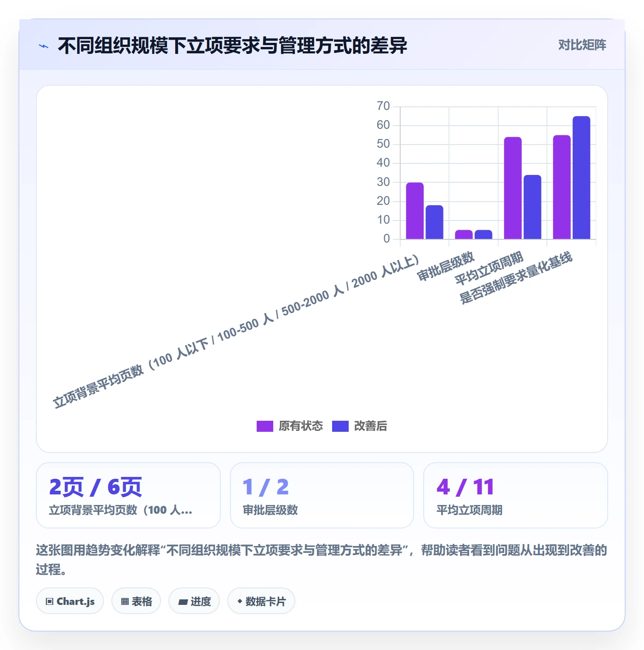Click the lightning bolt icon beside the title
The height and width of the screenshot is (650, 644).
tap(44, 46)
